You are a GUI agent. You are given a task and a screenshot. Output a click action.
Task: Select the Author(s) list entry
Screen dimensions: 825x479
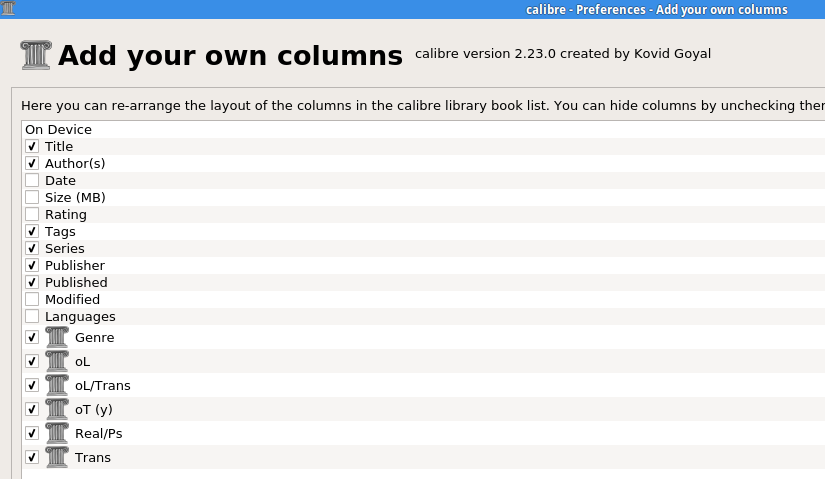(x=75, y=163)
